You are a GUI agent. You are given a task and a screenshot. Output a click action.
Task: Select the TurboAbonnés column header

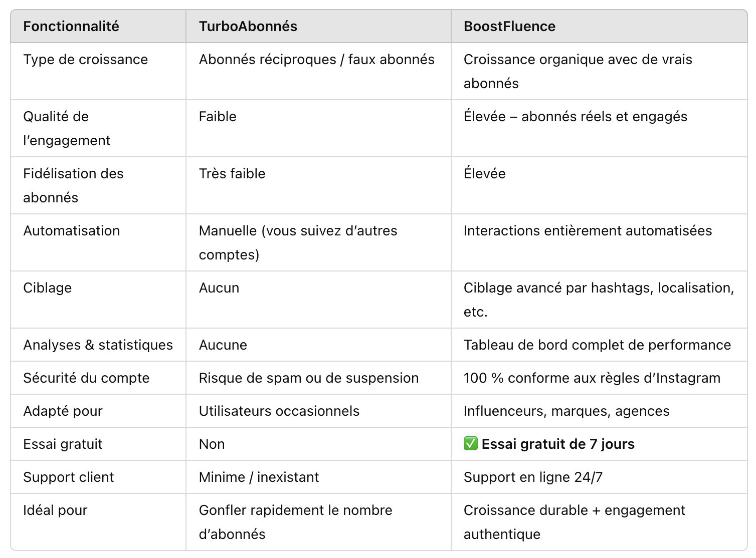pos(248,27)
